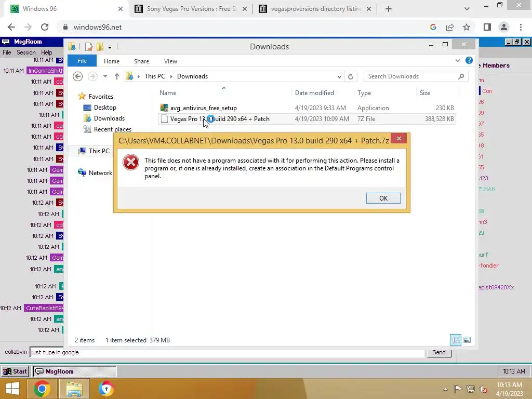This screenshot has height=399, width=532.
Task: Close the file association error dialog
Action: (398, 138)
